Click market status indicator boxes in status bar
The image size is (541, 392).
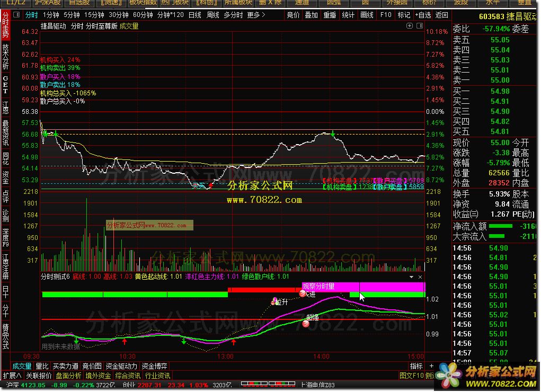tap(268, 384)
